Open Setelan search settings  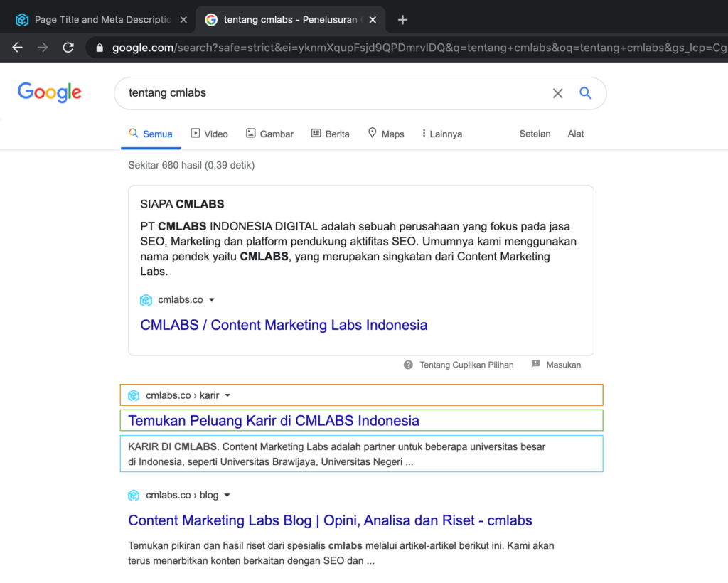click(x=535, y=134)
